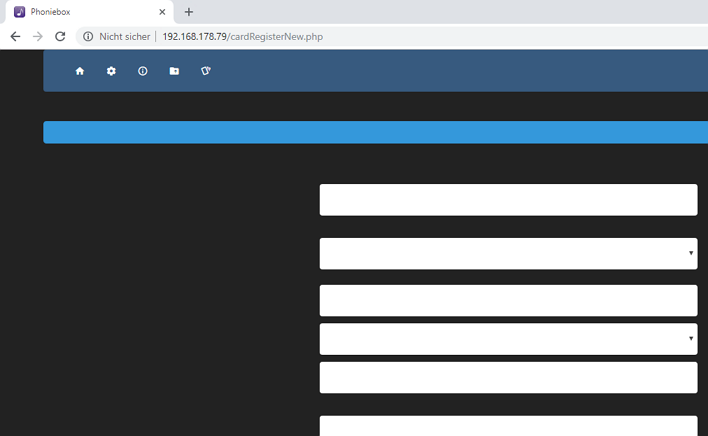Click the forward navigation arrow
Screen dimensions: 708x436
(38, 37)
